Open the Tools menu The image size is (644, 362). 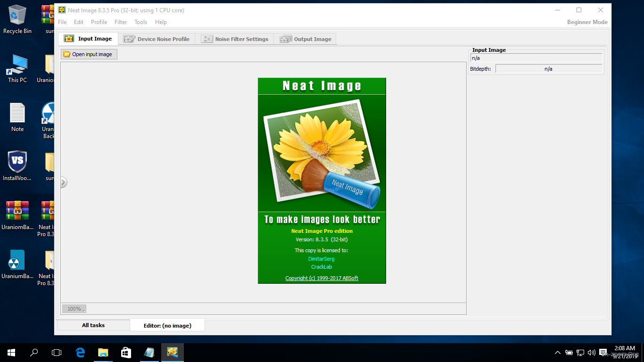click(x=140, y=22)
